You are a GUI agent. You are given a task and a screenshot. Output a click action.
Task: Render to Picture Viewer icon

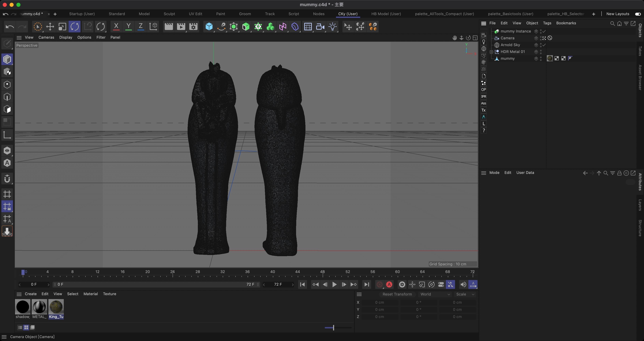click(181, 26)
